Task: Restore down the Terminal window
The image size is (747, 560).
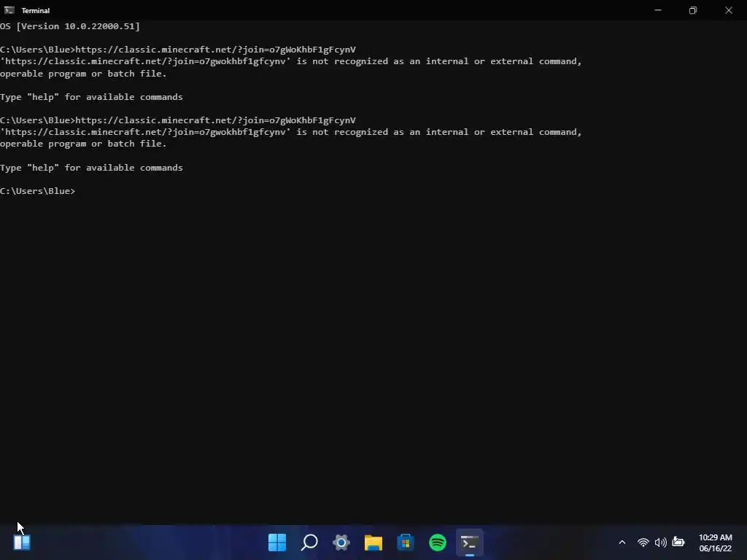Action: tap(693, 10)
